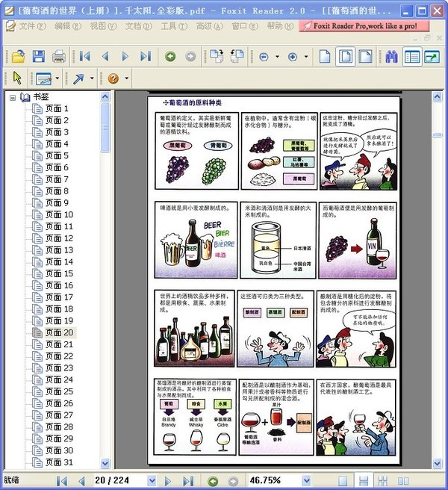Toggle the navigation panel icon

[412, 57]
